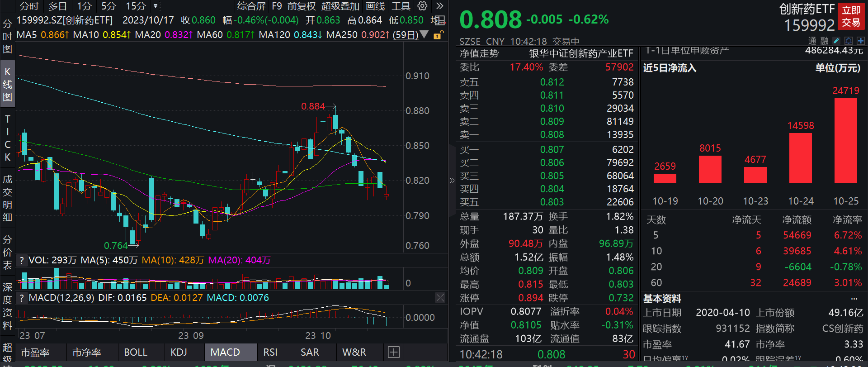The width and height of the screenshot is (868, 367).
Task: Toggle the orange chart lock icon
Action: pos(438,35)
